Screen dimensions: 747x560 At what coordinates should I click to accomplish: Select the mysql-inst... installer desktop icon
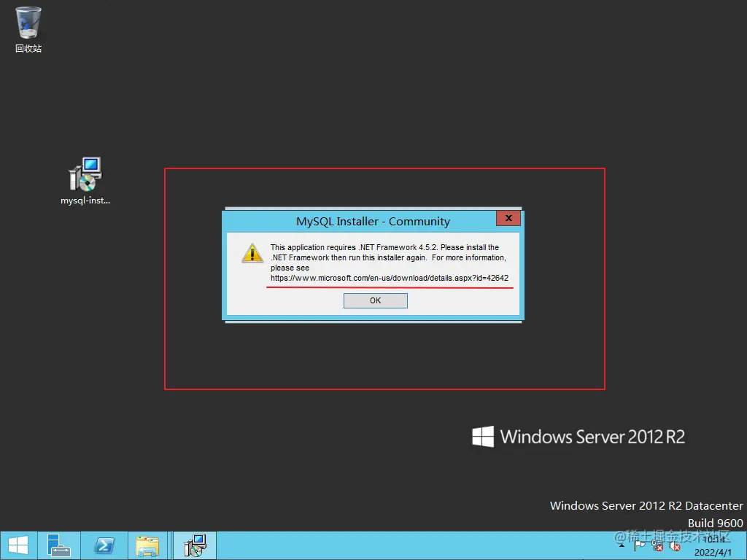(x=85, y=182)
